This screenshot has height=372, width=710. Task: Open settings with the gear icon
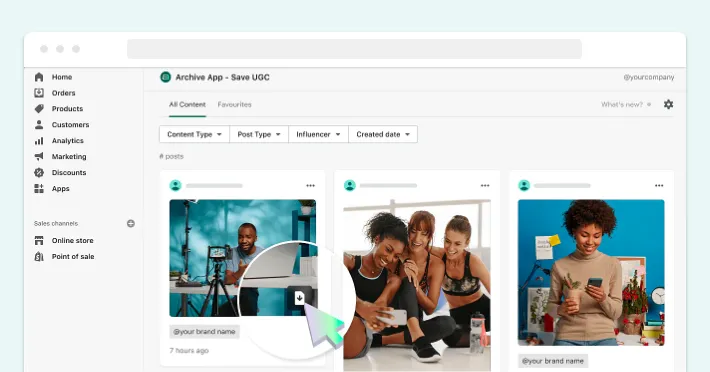tap(668, 105)
